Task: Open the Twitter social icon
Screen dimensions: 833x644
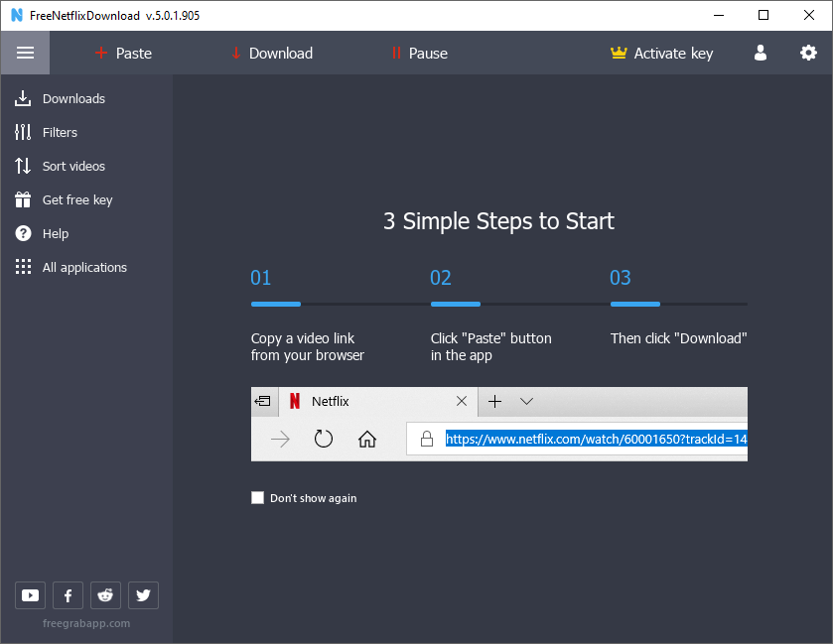Action: pyautogui.click(x=143, y=595)
